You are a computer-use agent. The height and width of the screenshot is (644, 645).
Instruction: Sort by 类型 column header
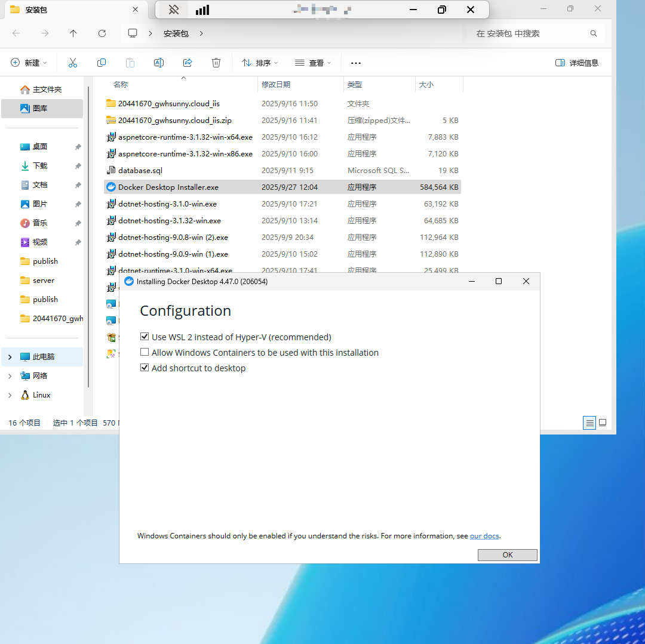point(354,84)
